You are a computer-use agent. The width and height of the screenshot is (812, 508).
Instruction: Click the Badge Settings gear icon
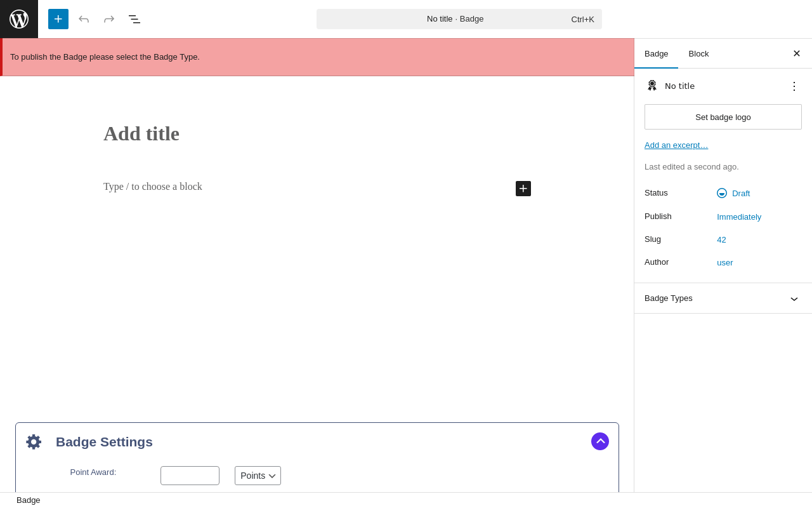[x=34, y=442]
